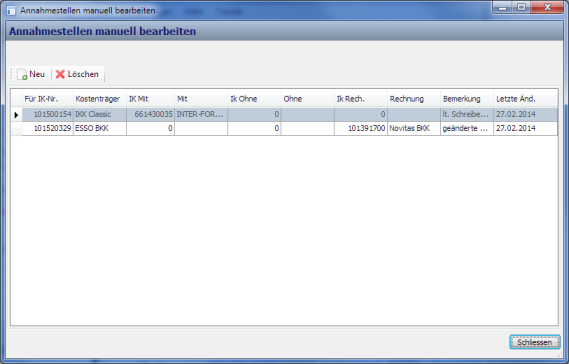This screenshot has height=364, width=569.
Task: Click the Löschen delete button
Action: tap(77, 74)
